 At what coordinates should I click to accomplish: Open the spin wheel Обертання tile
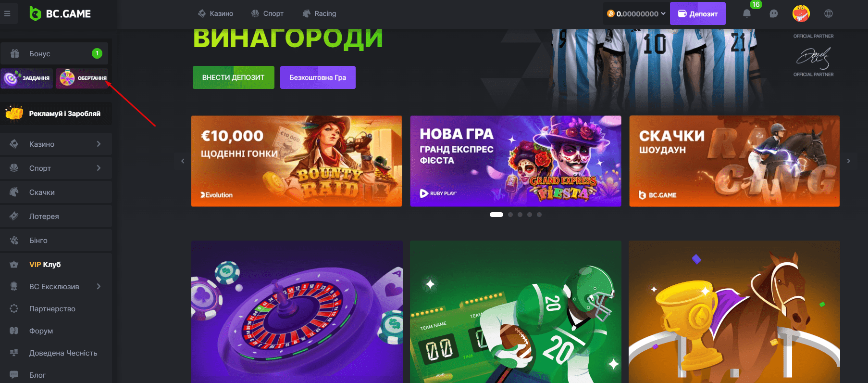[82, 78]
